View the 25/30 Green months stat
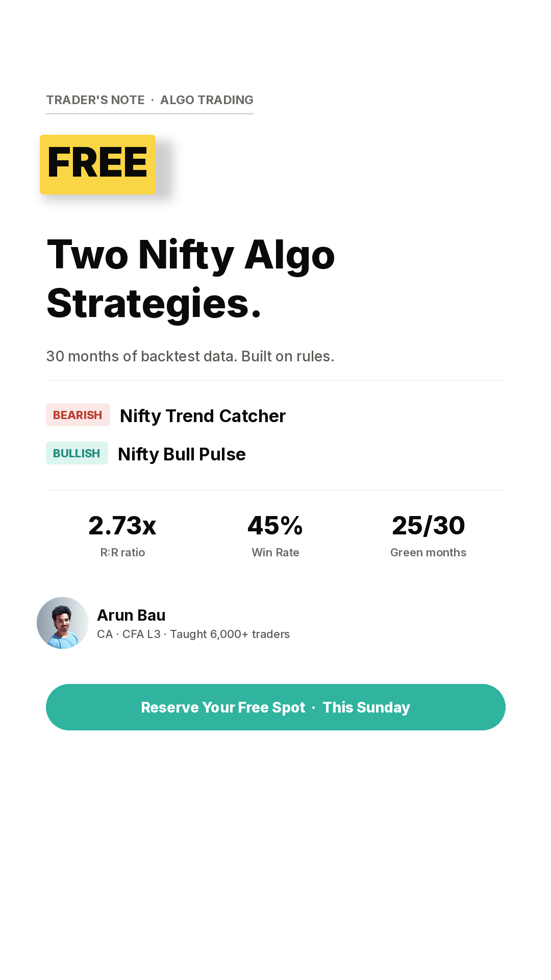This screenshot has width=551, height=980. [x=429, y=536]
